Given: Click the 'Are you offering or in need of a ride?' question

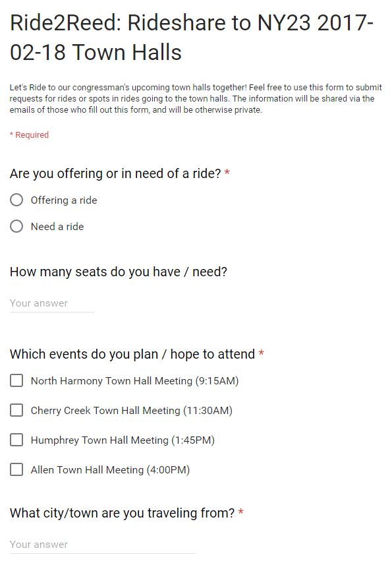Looking at the screenshot, I should [x=115, y=173].
